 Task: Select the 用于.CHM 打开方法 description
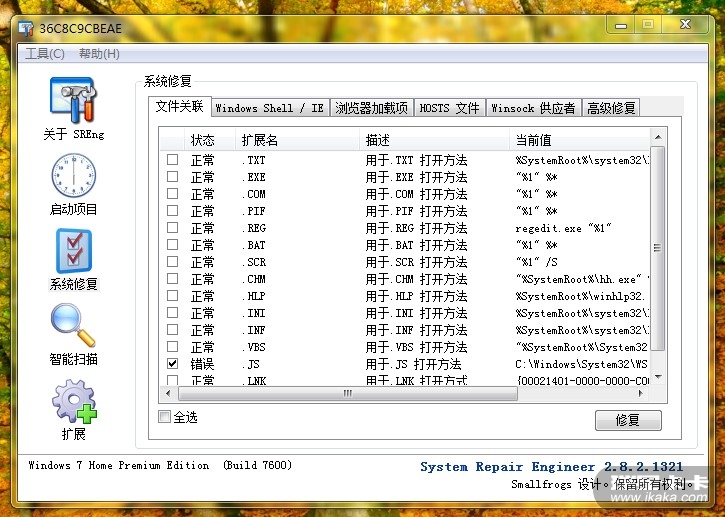click(x=416, y=279)
